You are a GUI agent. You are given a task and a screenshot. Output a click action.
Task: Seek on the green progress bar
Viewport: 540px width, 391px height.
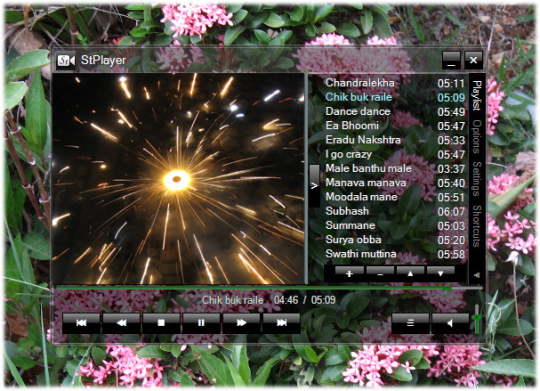click(269, 288)
